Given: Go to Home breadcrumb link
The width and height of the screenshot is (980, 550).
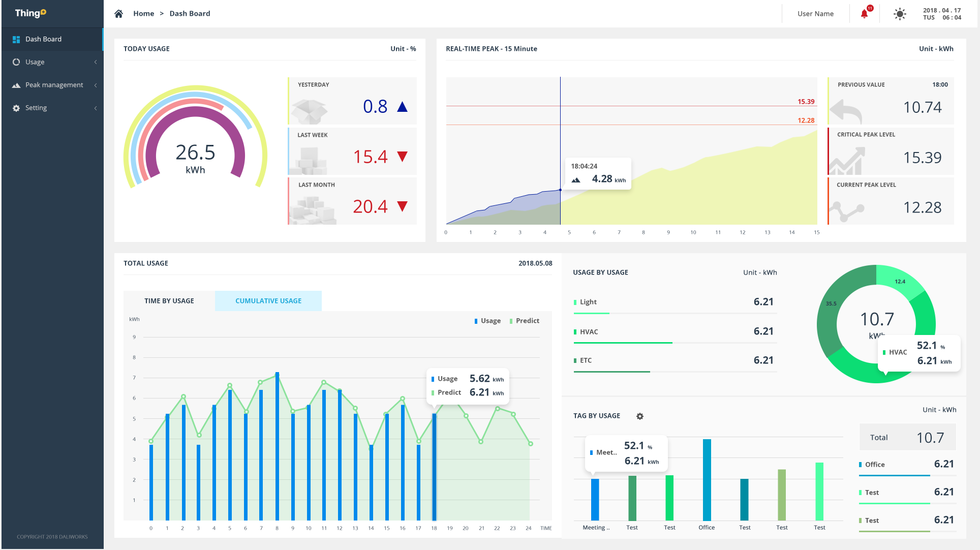Looking at the screenshot, I should (x=143, y=14).
